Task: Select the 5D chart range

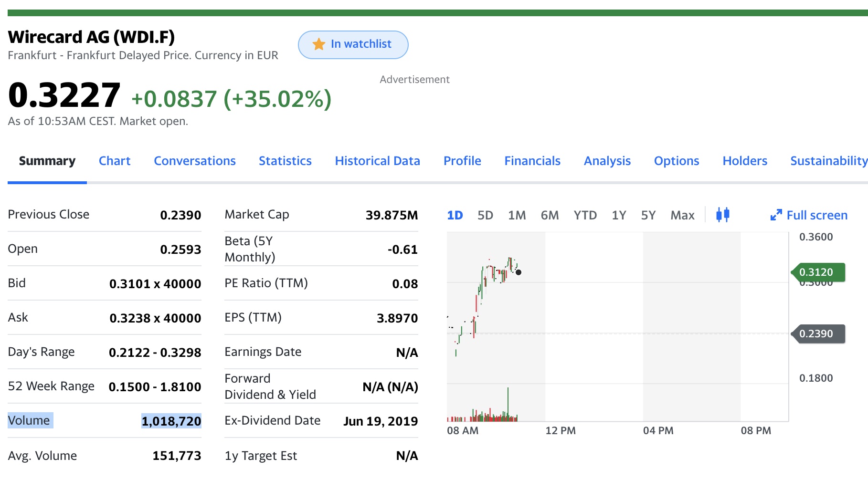Action: pyautogui.click(x=486, y=215)
